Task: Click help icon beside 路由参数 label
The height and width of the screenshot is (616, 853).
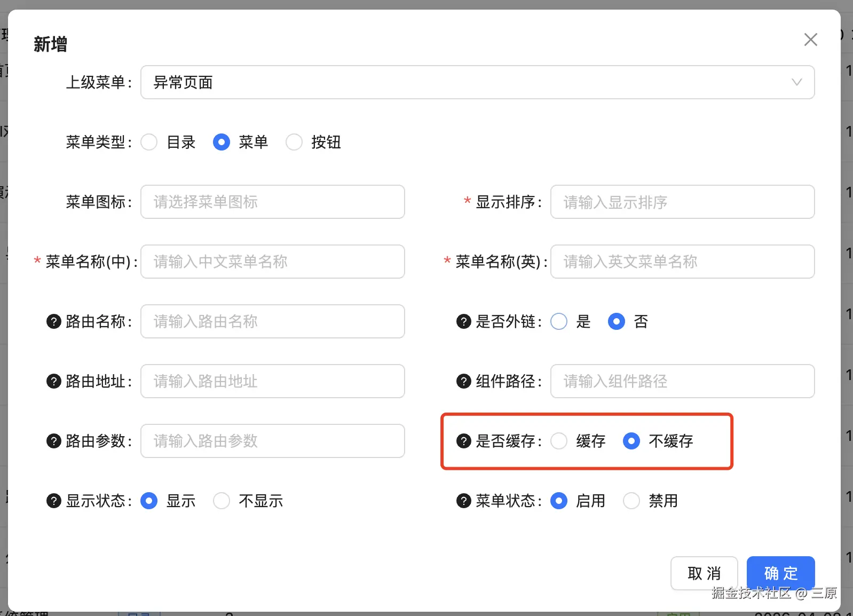Action: (x=54, y=441)
